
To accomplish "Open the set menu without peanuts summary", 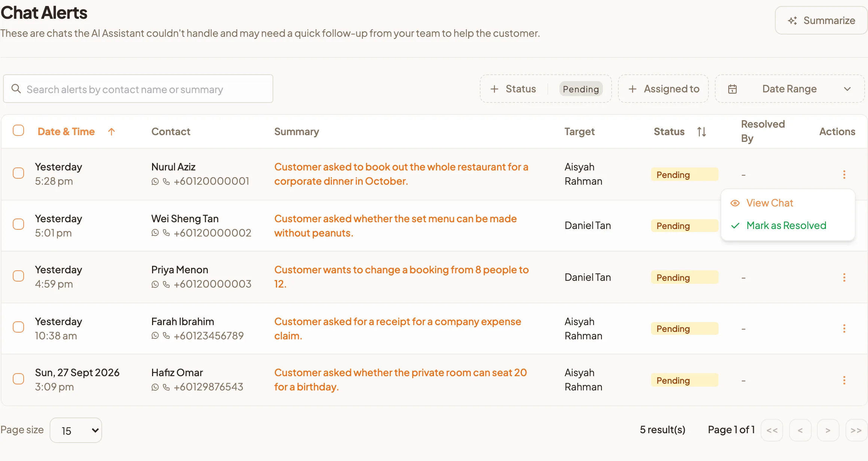I will (396, 226).
